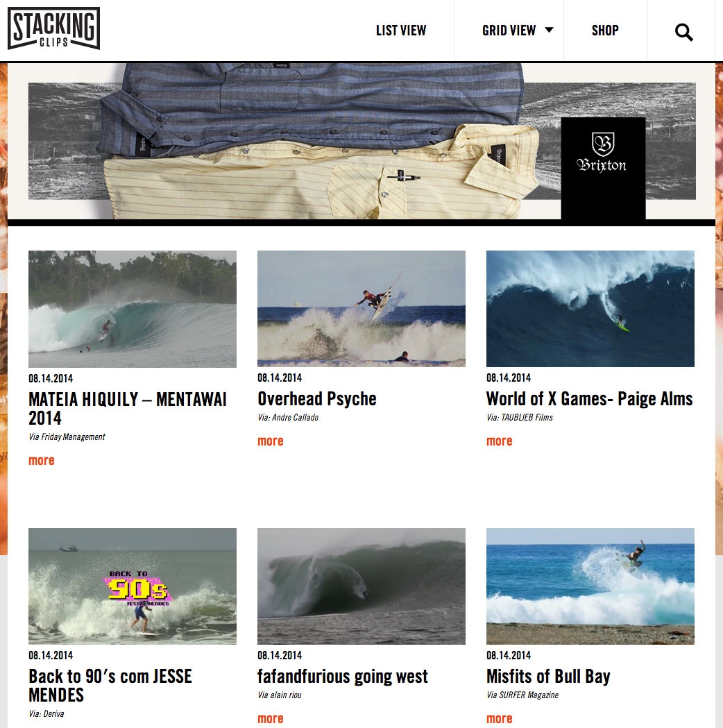Image resolution: width=723 pixels, height=728 pixels.
Task: Click 'more' under Misfits of Bull Bay
Action: (x=500, y=719)
